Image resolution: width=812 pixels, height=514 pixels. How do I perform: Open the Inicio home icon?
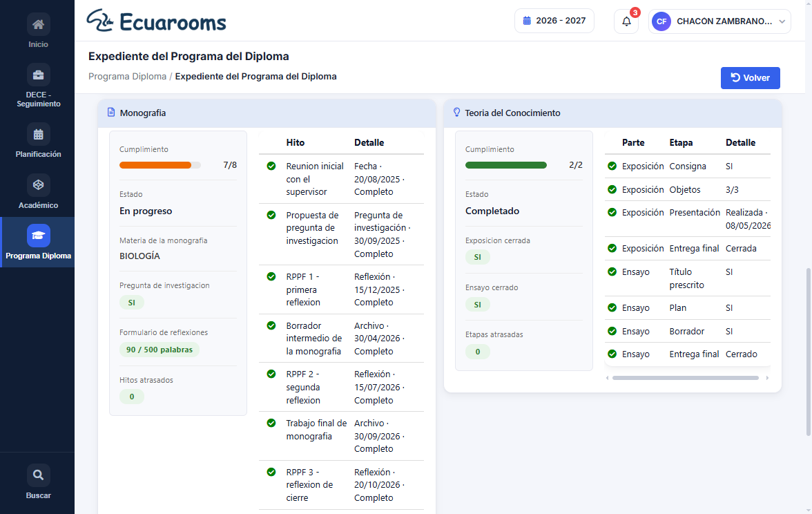pyautogui.click(x=39, y=24)
